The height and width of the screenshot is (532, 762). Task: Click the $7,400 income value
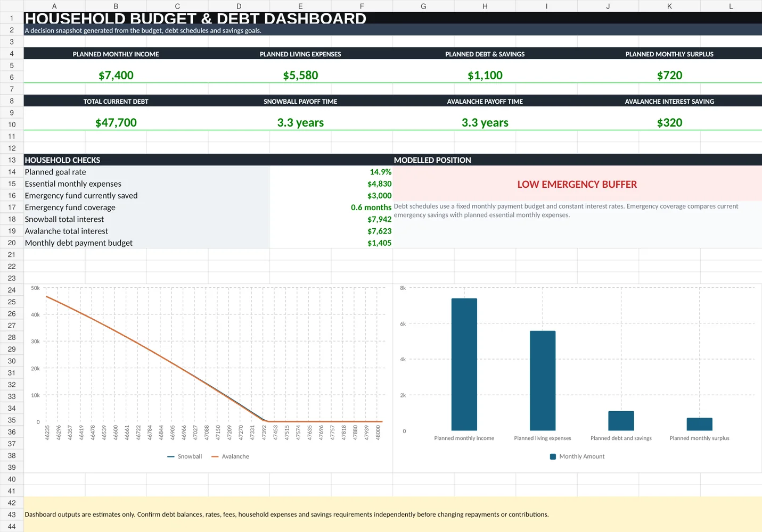coord(116,76)
